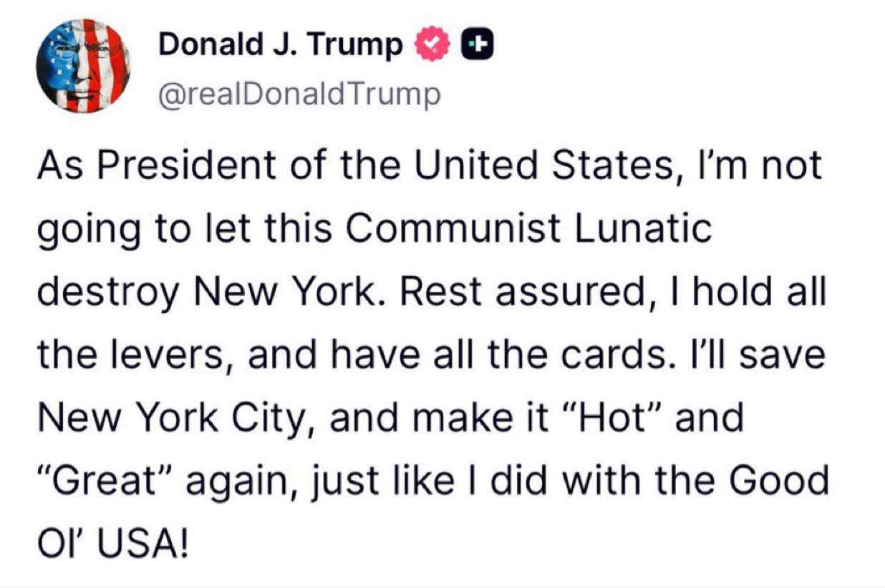Image resolution: width=885 pixels, height=588 pixels.
Task: Click the black plus badge icon
Action: [476, 47]
